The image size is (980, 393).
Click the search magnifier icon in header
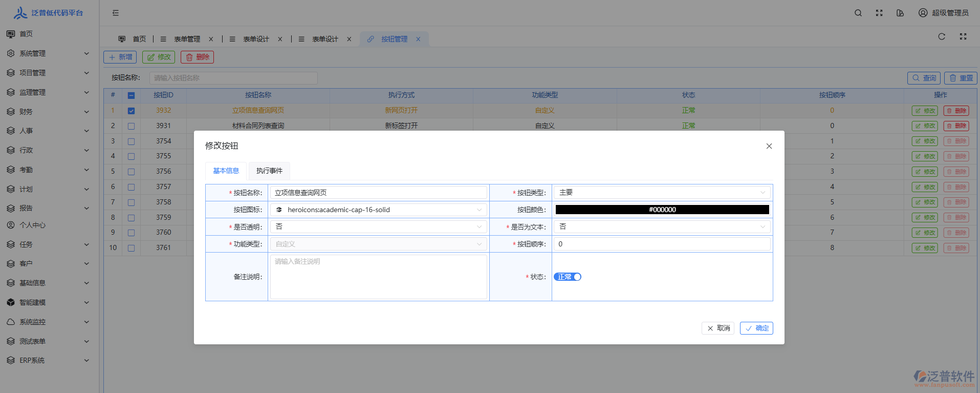[x=858, y=13]
